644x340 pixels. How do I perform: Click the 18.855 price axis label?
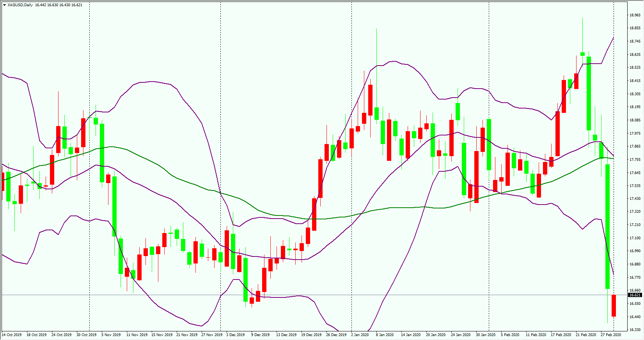[635, 28]
